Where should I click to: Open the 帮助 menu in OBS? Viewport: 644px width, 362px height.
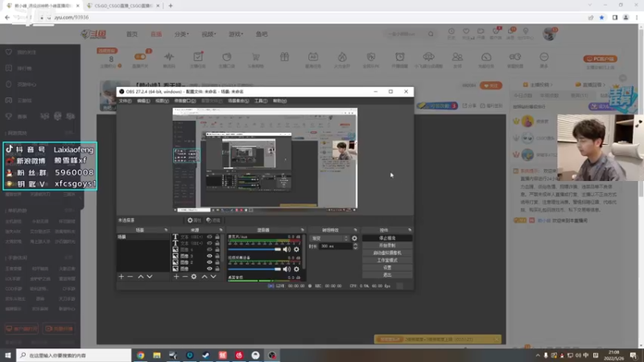tap(279, 101)
